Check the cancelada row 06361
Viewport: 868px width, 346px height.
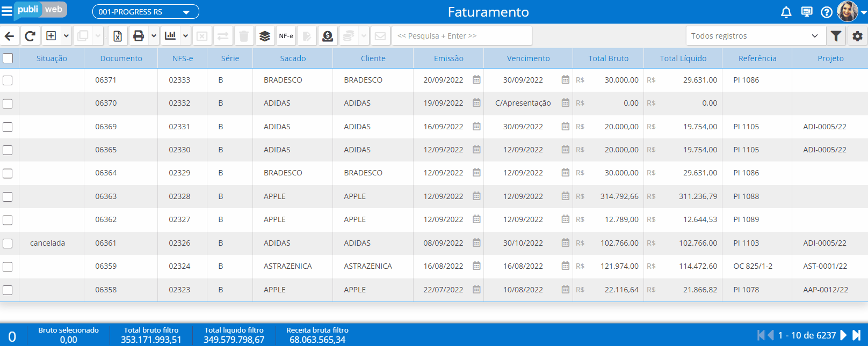(x=8, y=244)
